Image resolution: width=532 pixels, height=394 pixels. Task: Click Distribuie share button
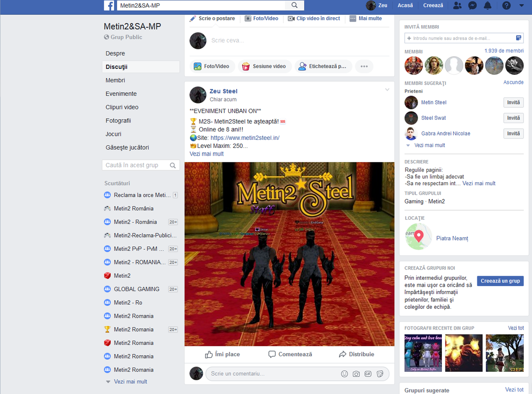pyautogui.click(x=356, y=354)
